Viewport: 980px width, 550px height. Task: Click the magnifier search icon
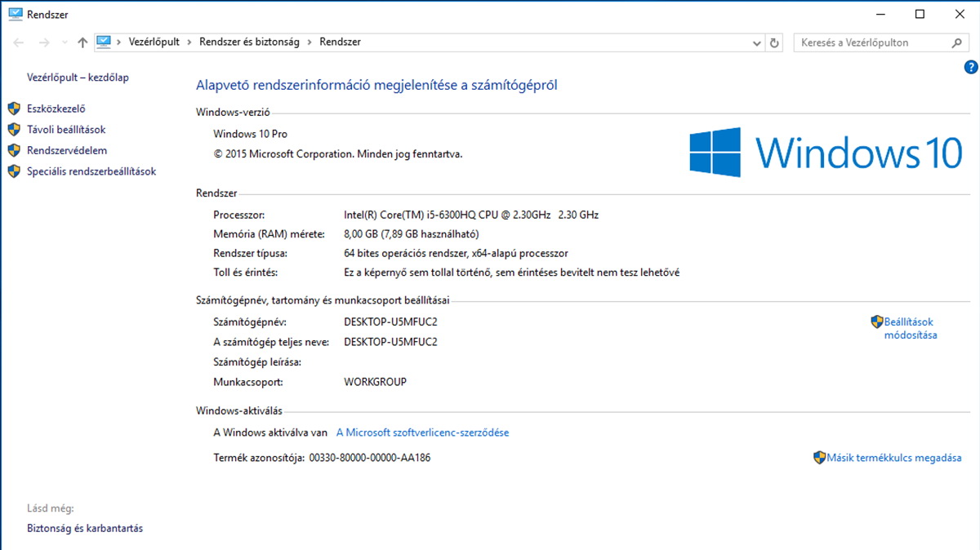coord(957,42)
